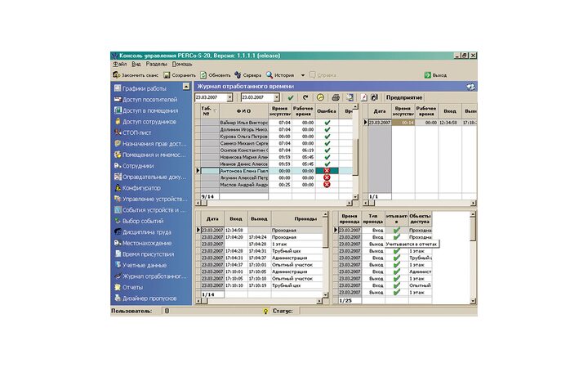Image resolution: width=588 pixels, height=368 pixels.
Task: Open Дизайнер пропусков in sidebar
Action: click(152, 298)
